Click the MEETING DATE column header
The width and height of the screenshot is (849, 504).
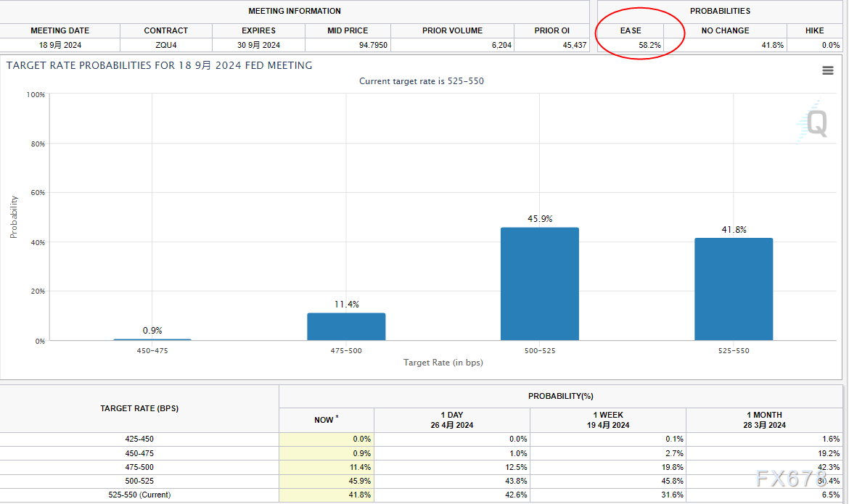point(60,30)
